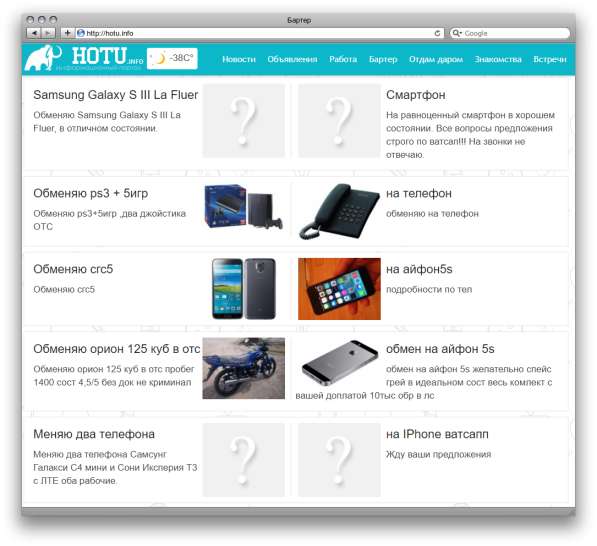Image resolution: width=597 pixels, height=546 pixels.
Task: Click the browser forward arrow button
Action: point(48,33)
